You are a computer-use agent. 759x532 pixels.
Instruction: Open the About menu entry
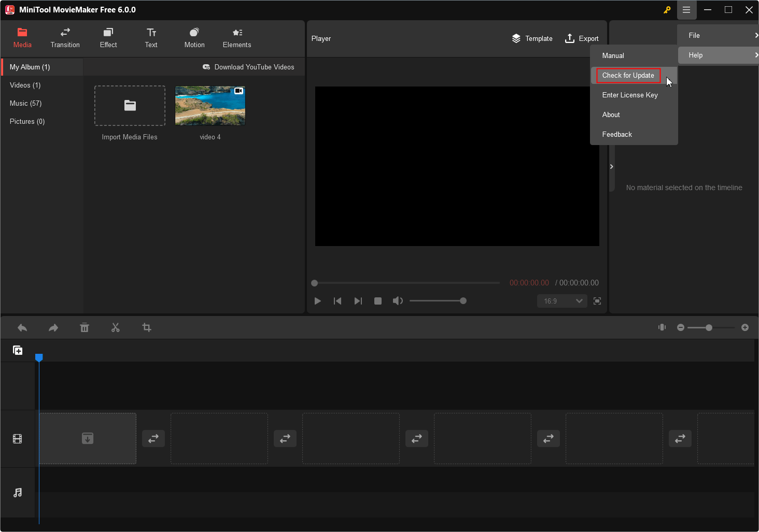(x=634, y=114)
